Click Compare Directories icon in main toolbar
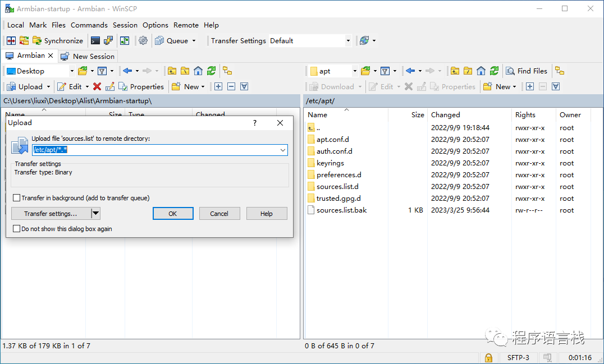The image size is (604, 364). pos(11,40)
